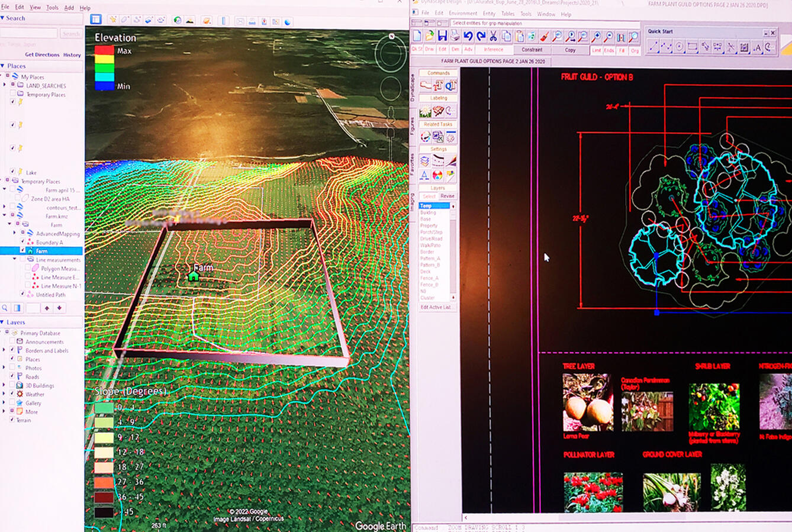Viewport: 792px width, 532px height.
Task: Expand the LAND_SEARCHES folder
Action: tap(5, 85)
